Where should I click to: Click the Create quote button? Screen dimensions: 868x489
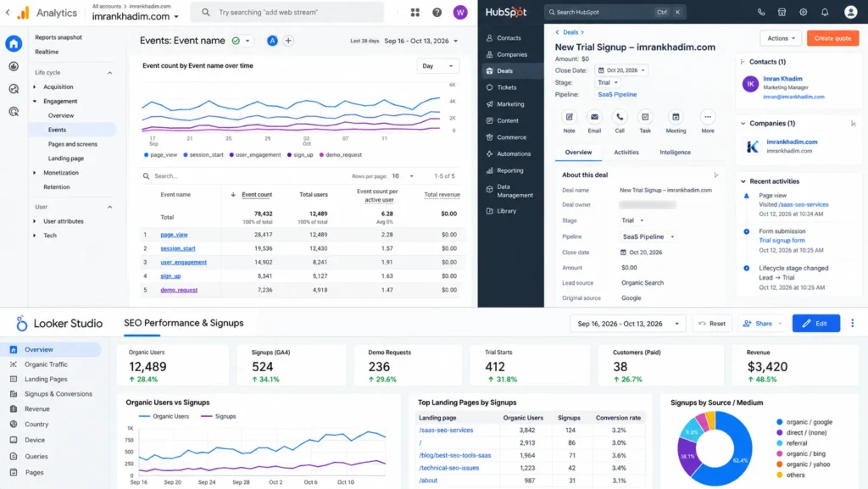pos(832,38)
